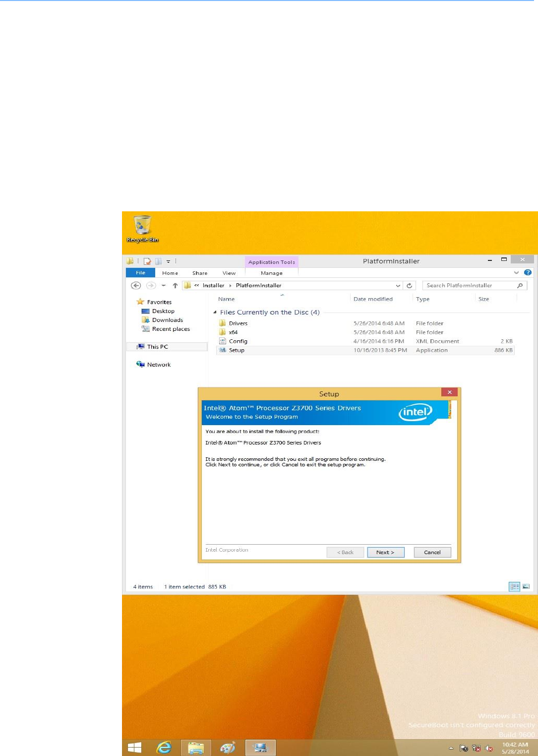
Task: Click the XML Document type cell
Action: [437, 341]
